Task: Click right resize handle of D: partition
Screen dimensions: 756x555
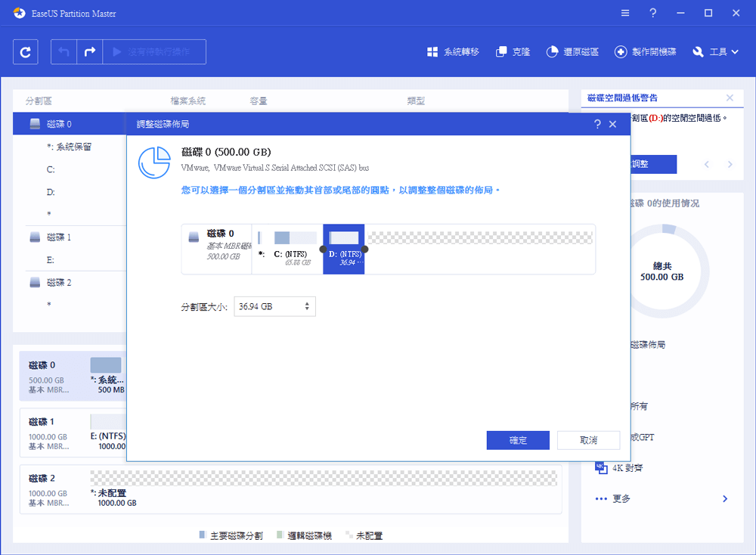Action: tap(364, 250)
